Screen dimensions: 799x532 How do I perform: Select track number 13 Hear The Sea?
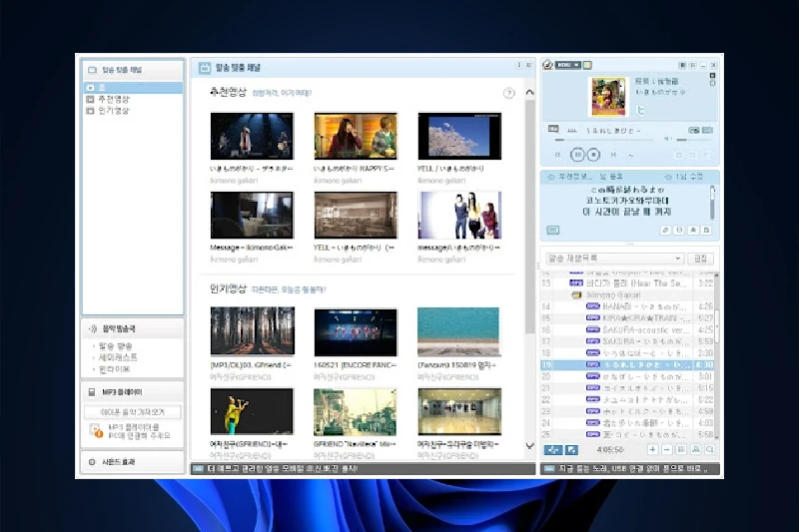[x=627, y=283]
